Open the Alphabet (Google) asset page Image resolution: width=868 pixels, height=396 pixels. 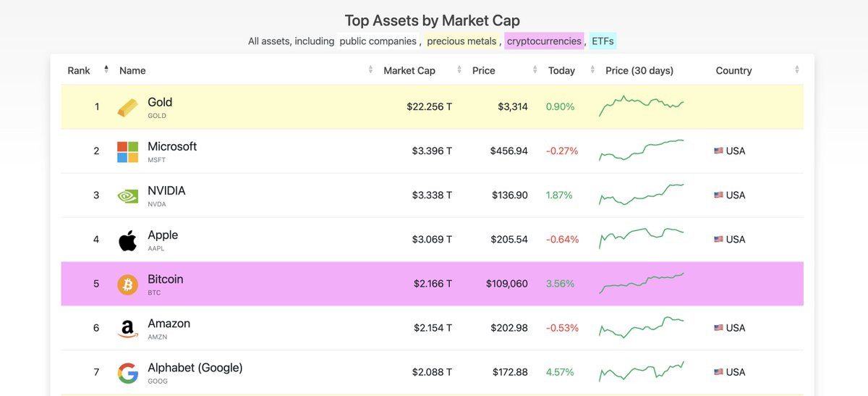pos(195,368)
